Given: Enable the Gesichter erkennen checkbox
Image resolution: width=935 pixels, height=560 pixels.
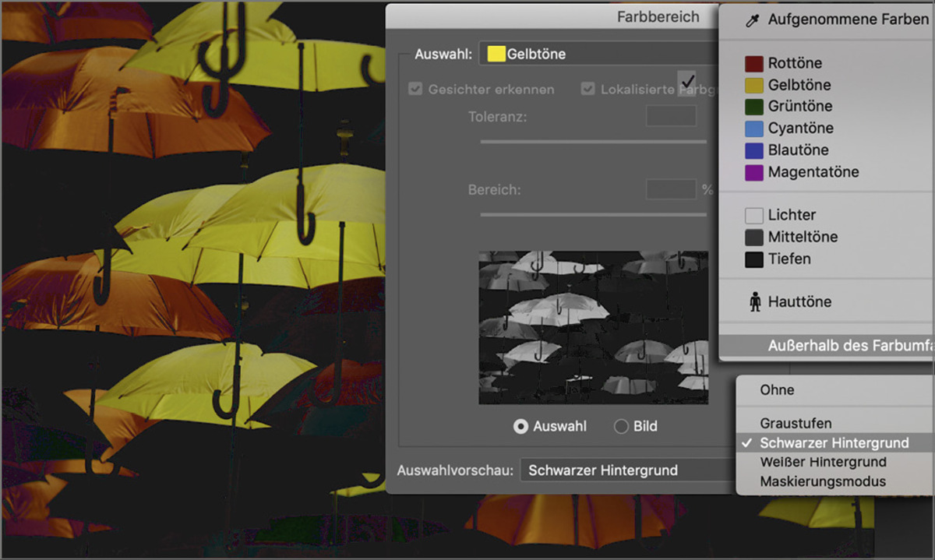Looking at the screenshot, I should point(415,89).
